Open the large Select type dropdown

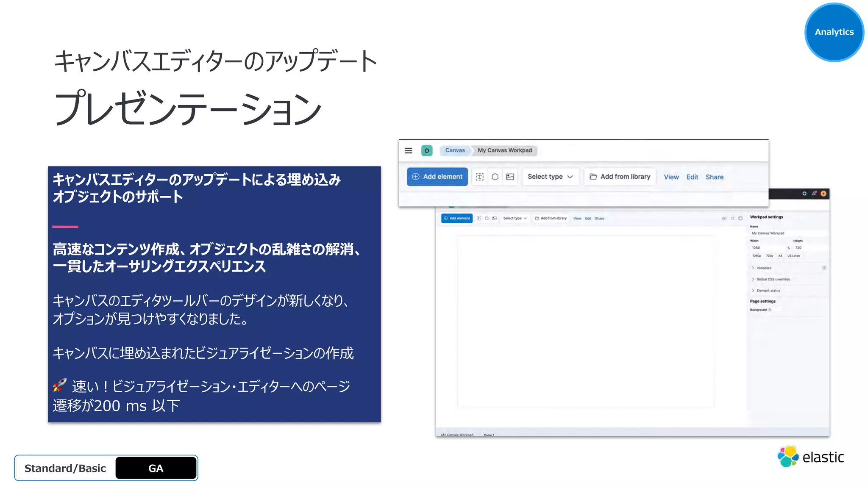[550, 177]
